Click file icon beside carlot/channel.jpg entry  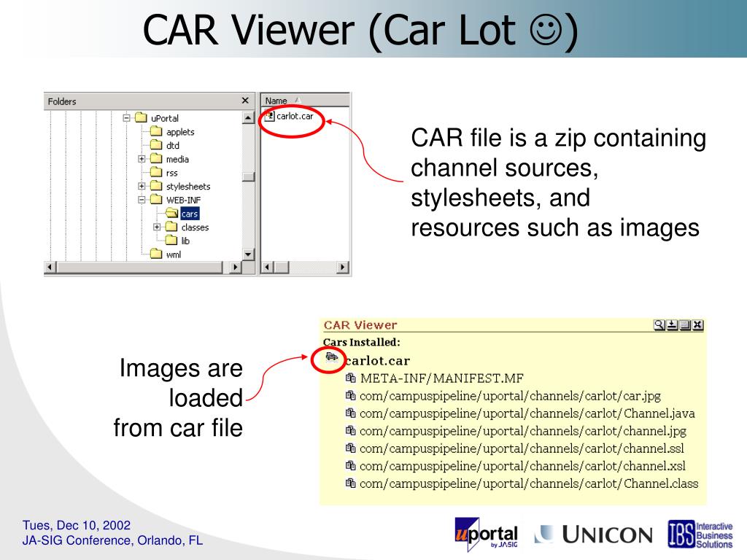pos(351,430)
